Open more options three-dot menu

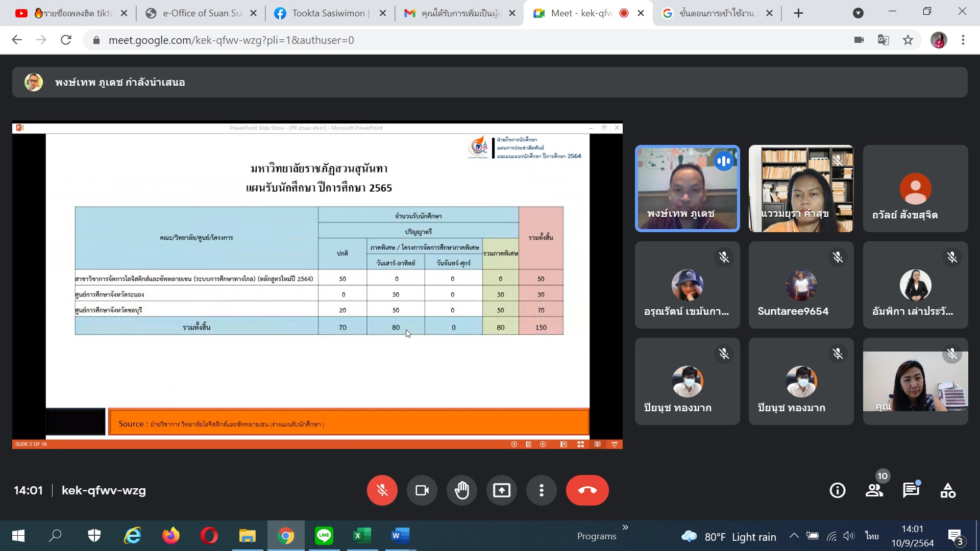tap(541, 490)
